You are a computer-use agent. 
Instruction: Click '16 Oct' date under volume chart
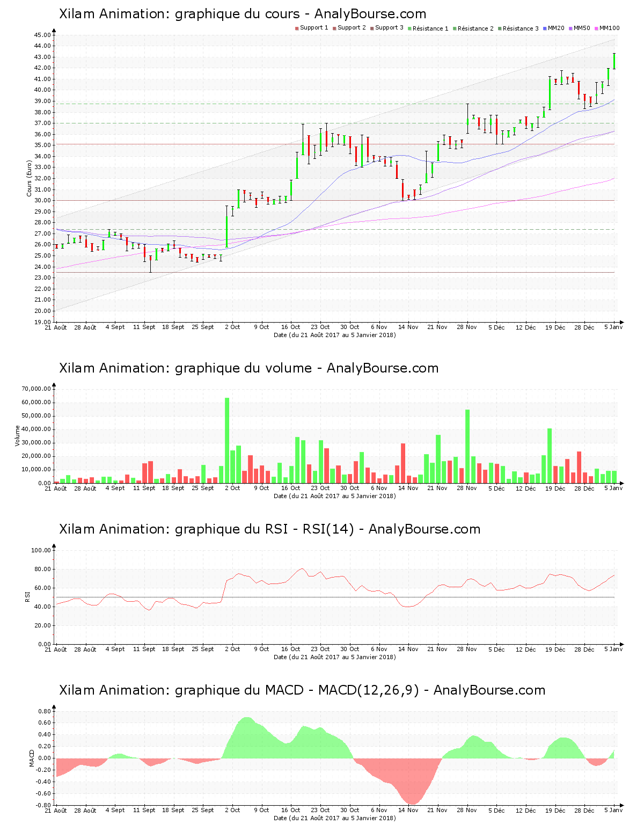[x=291, y=488]
